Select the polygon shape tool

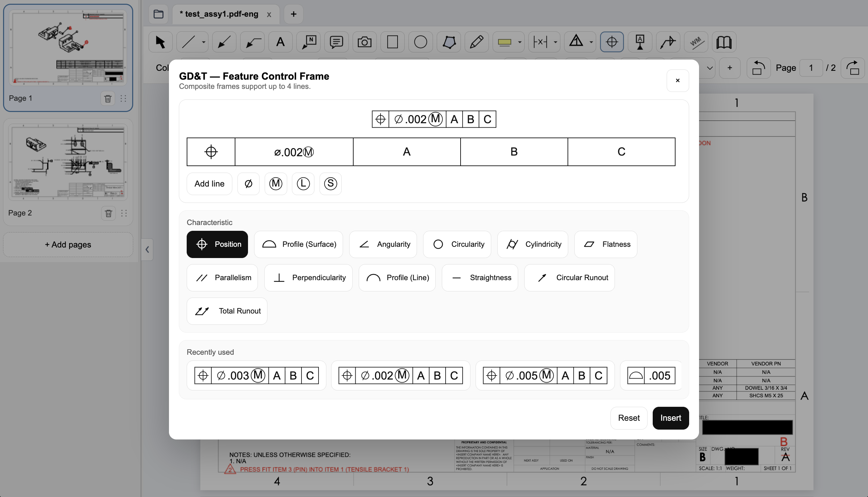tap(449, 42)
